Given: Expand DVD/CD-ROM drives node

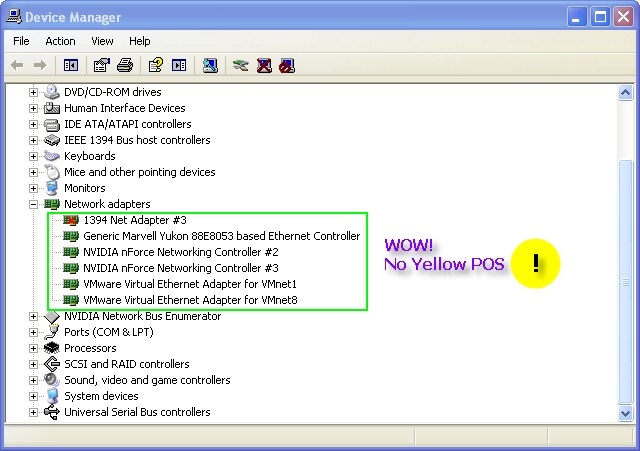Looking at the screenshot, I should [x=33, y=92].
